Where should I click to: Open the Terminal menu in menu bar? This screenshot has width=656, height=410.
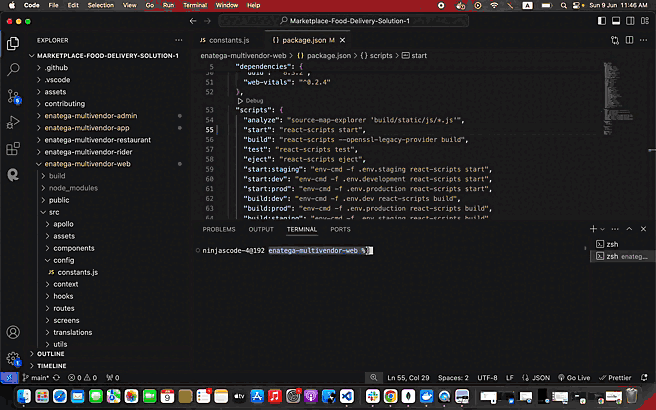coord(194,5)
